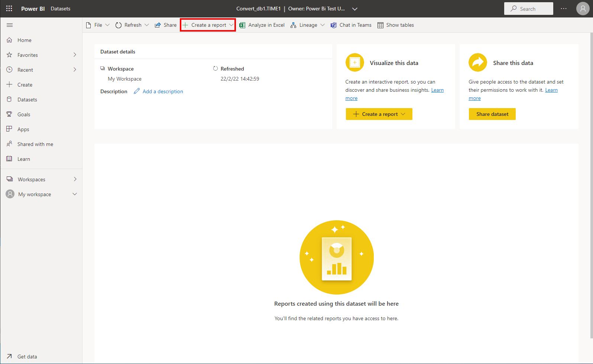Expand the Lineage dropdown
The width and height of the screenshot is (593, 364).
322,25
